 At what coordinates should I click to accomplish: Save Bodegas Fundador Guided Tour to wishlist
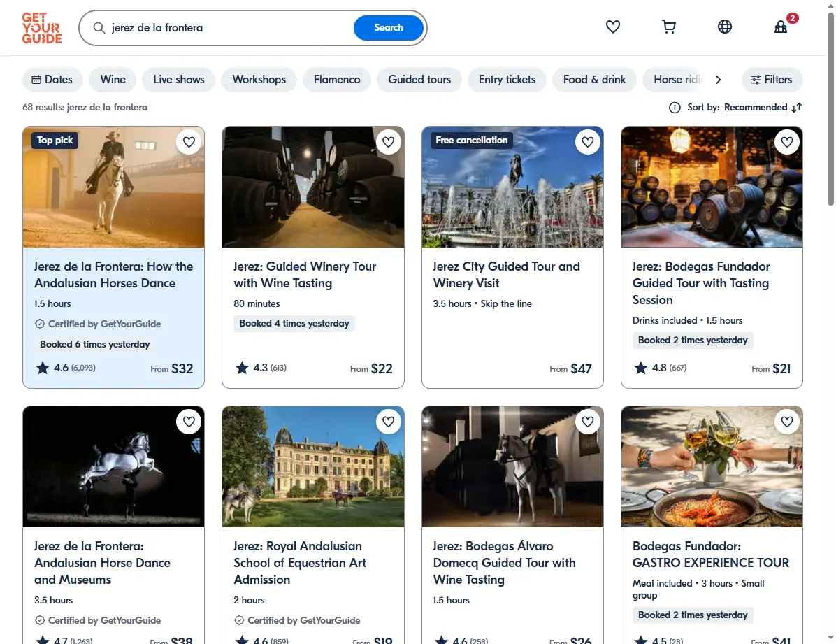coord(787,142)
